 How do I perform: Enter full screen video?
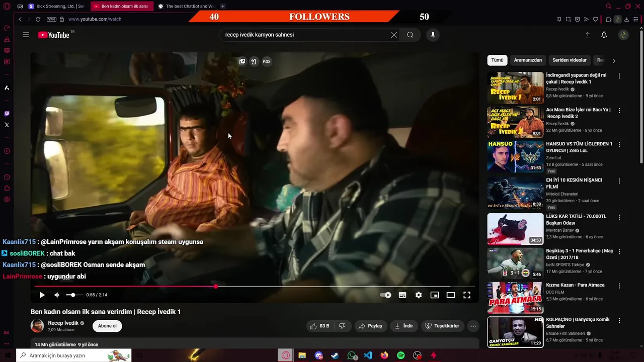467,295
